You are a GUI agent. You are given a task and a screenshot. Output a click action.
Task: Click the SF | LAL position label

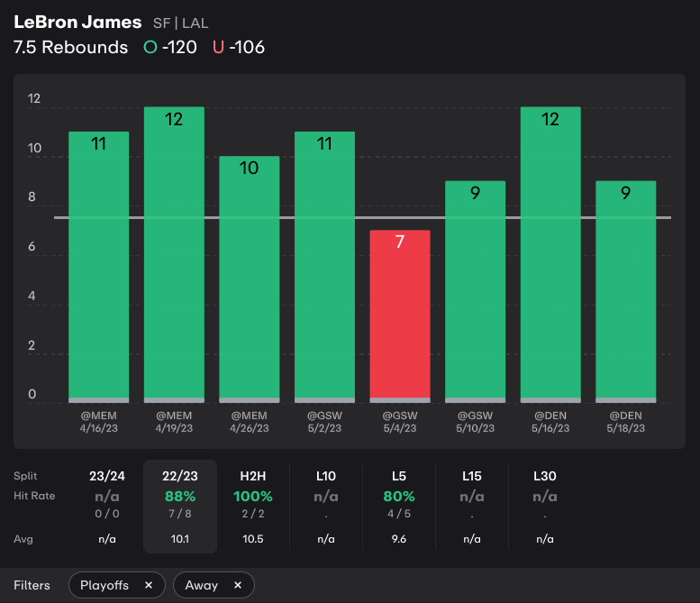[180, 23]
